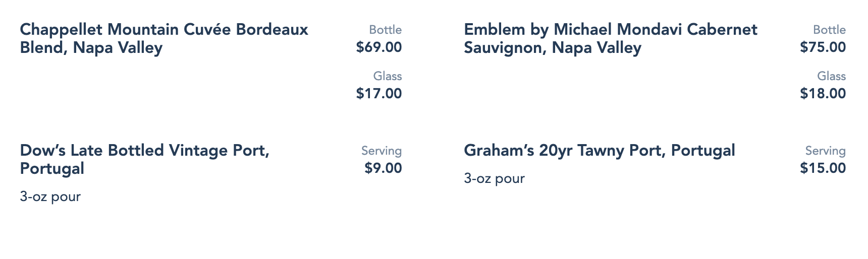
Task: Click the Serving label above $9.00
Action: click(x=381, y=151)
